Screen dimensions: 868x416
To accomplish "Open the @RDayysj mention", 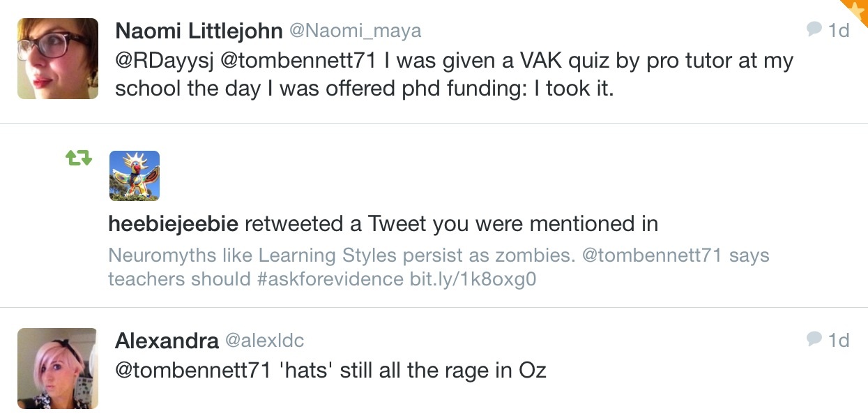I will coord(164,61).
